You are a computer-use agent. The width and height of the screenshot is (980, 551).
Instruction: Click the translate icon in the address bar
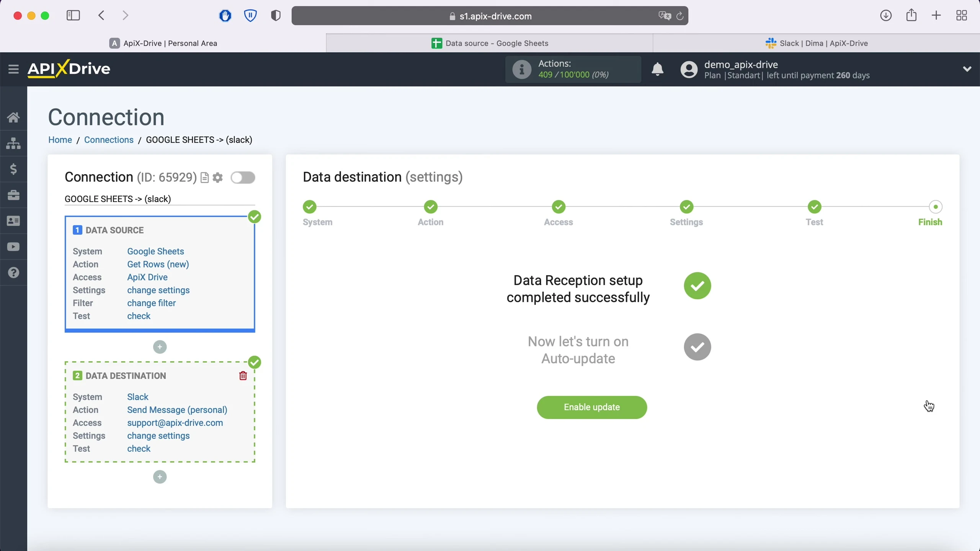pyautogui.click(x=665, y=16)
